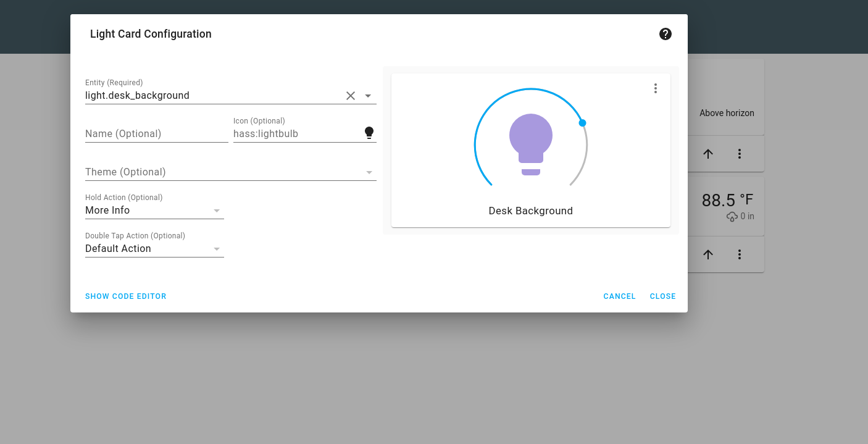Open the three-dot menu next to the top arrow
Image resolution: width=868 pixels, height=444 pixels.
click(739, 154)
